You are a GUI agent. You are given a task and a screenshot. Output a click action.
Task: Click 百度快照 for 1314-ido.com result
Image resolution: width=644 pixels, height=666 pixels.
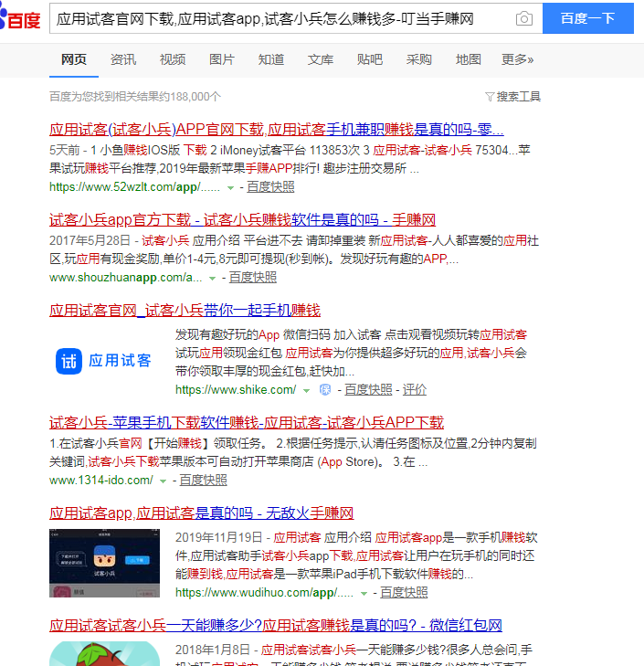203,480
